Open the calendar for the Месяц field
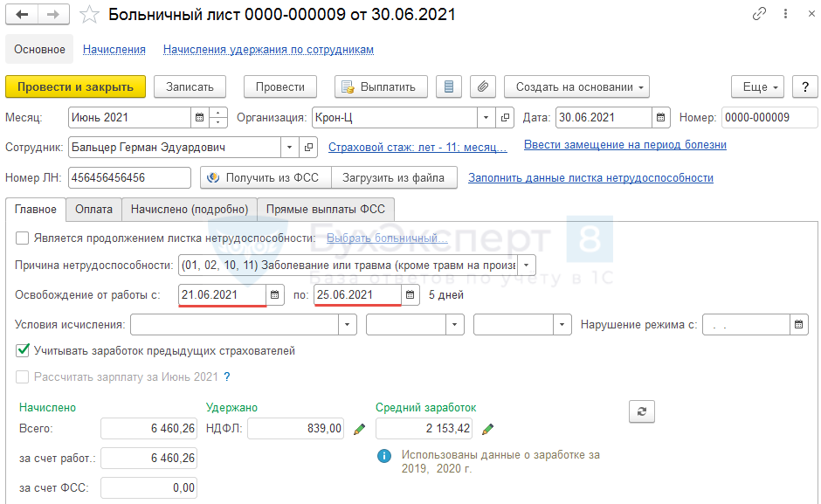The height and width of the screenshot is (504, 821). pos(199,117)
